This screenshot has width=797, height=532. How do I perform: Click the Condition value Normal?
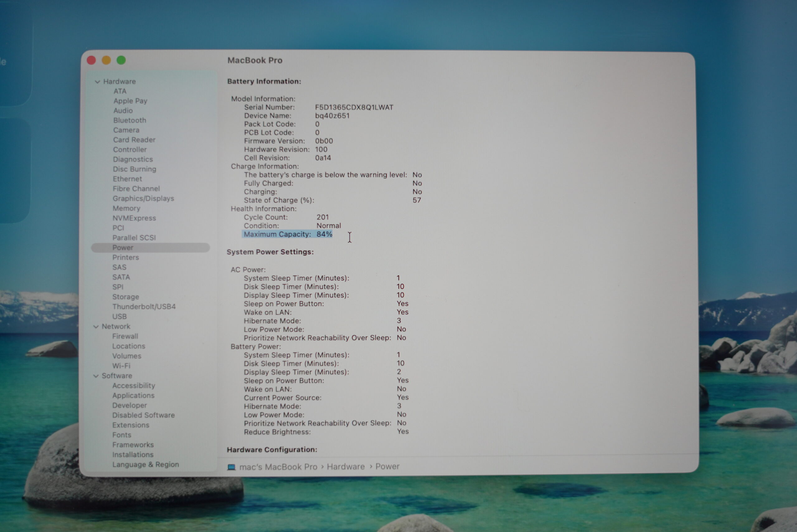(x=328, y=226)
